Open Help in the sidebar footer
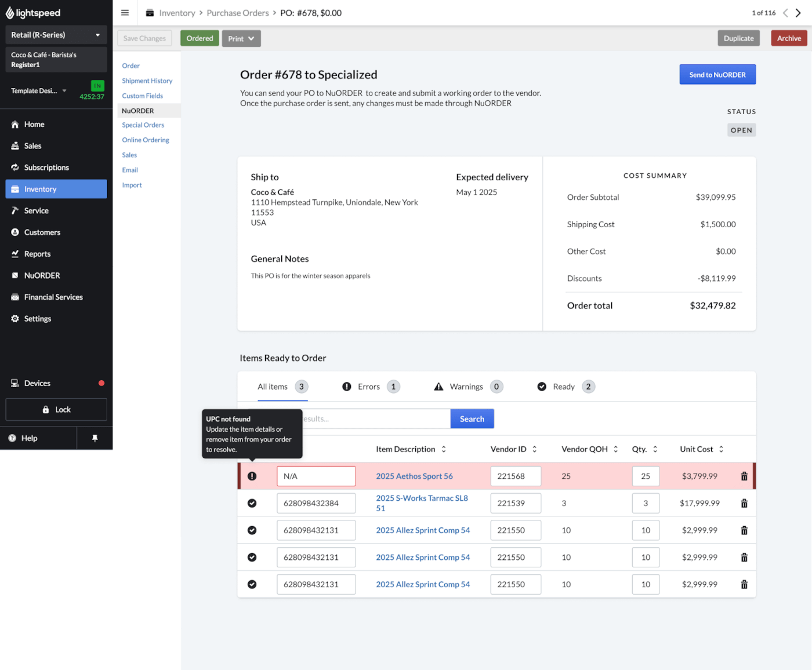Viewport: 812px width, 670px height. 38,438
